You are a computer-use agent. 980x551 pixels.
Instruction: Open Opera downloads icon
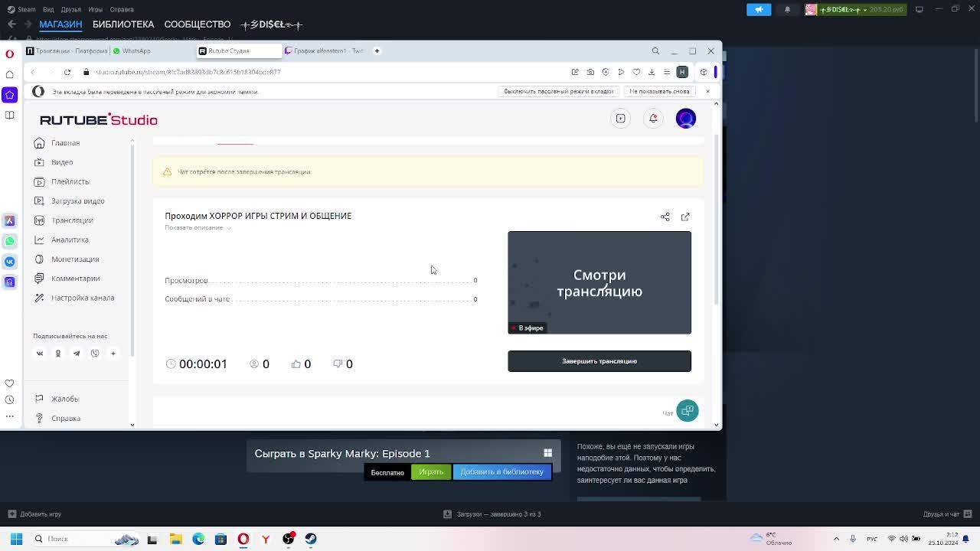click(652, 72)
